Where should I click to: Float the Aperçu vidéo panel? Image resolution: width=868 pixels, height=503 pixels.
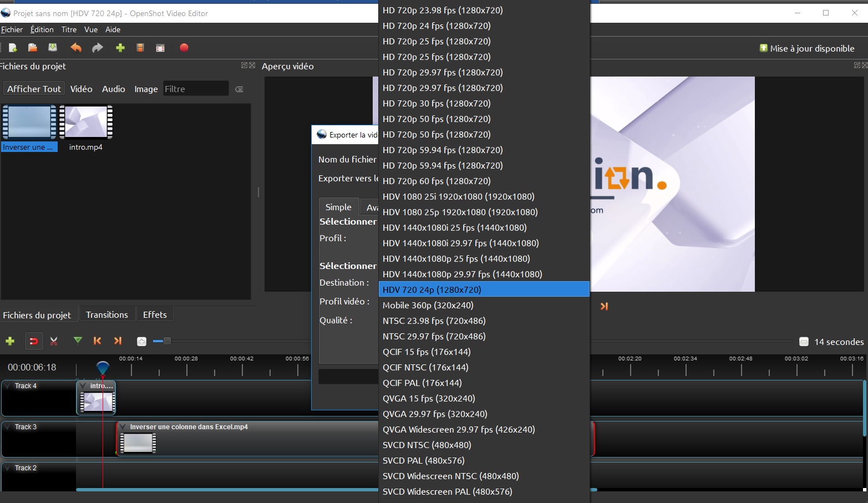(857, 65)
